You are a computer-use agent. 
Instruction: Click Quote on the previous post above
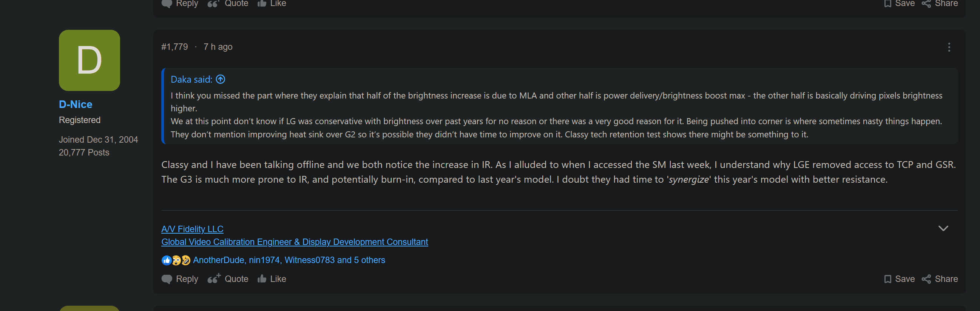pos(228,3)
